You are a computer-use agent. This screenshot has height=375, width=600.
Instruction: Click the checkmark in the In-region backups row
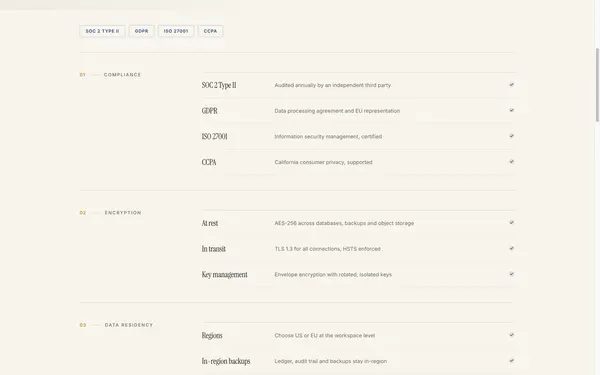pyautogui.click(x=512, y=360)
